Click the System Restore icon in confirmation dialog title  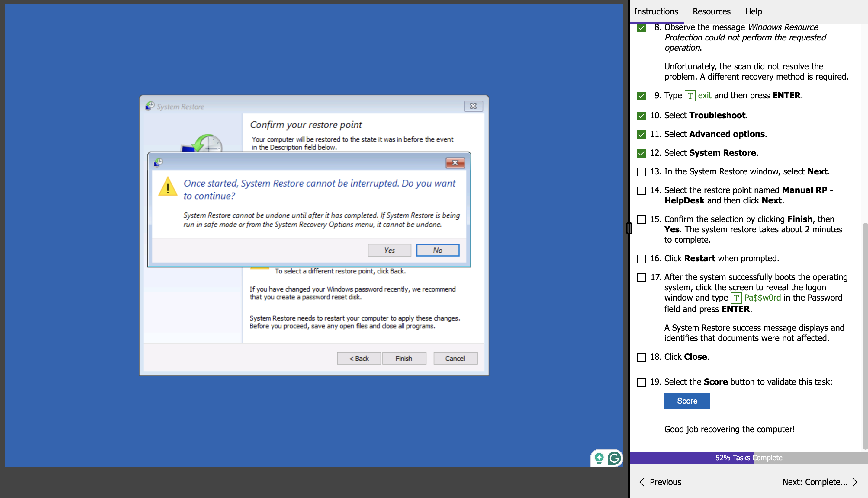pos(159,162)
